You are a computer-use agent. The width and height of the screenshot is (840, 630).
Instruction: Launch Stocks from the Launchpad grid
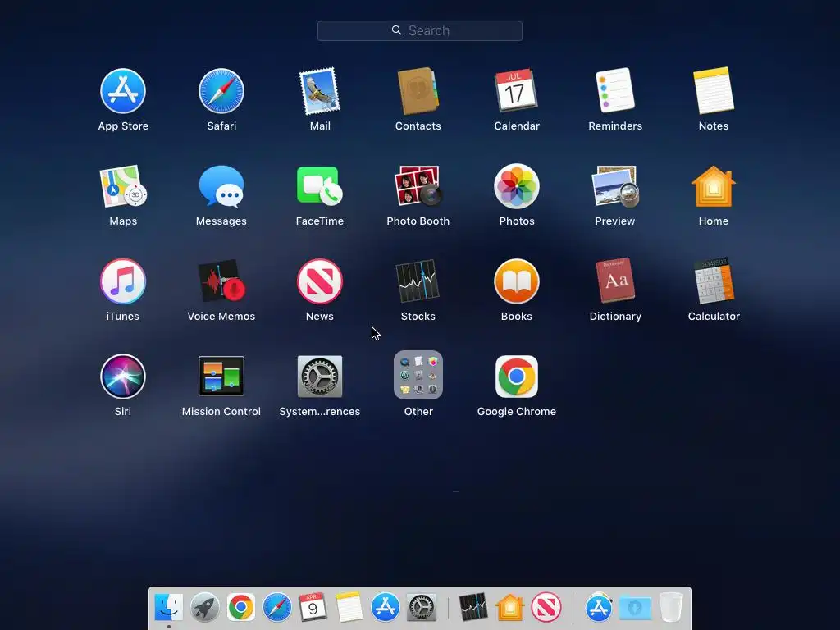[418, 281]
